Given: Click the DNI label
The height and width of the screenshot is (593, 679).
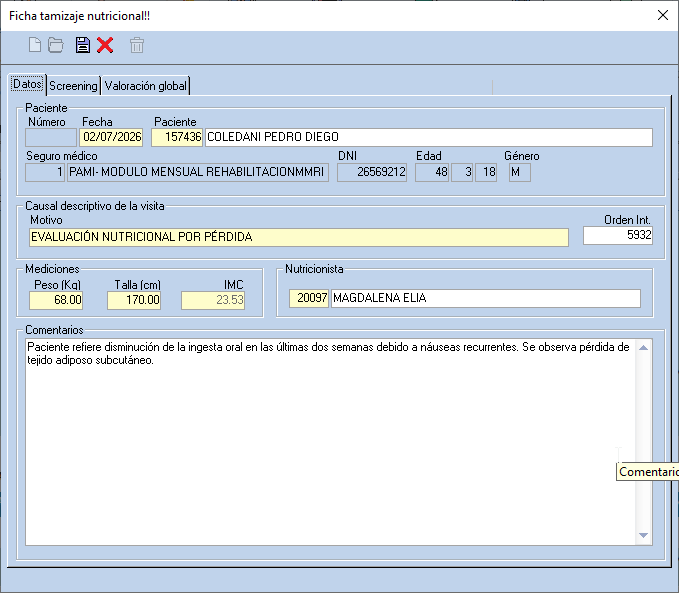Looking at the screenshot, I should [347, 156].
